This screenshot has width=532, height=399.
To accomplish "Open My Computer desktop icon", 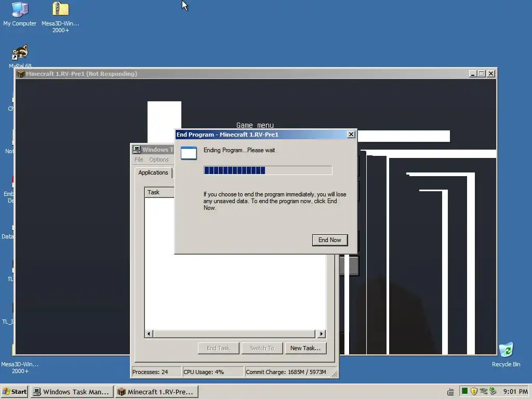I will pos(20,14).
